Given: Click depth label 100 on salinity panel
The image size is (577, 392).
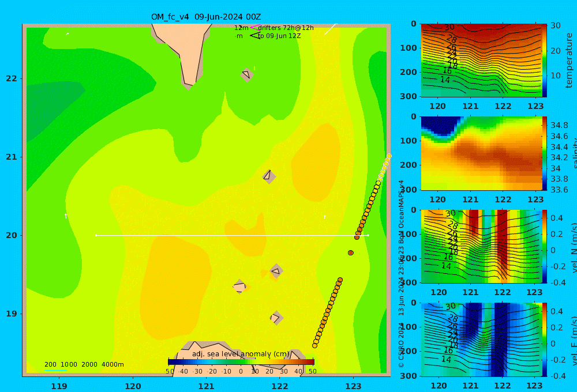Looking at the screenshot, I should point(409,141).
